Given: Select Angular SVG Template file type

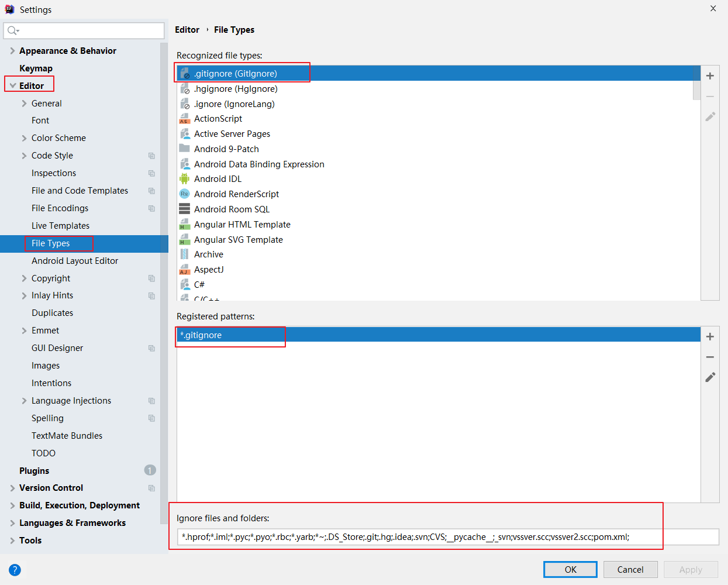Looking at the screenshot, I should coord(239,240).
